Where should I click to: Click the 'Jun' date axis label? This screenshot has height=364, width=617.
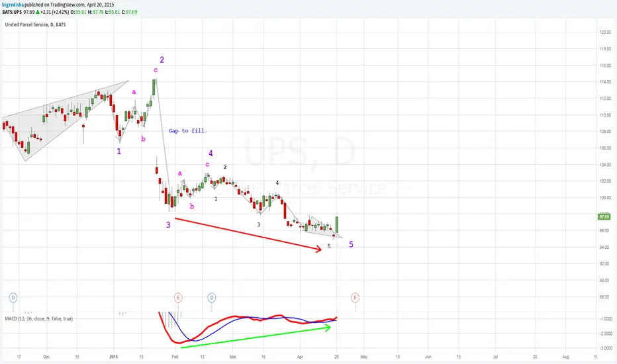428,357
